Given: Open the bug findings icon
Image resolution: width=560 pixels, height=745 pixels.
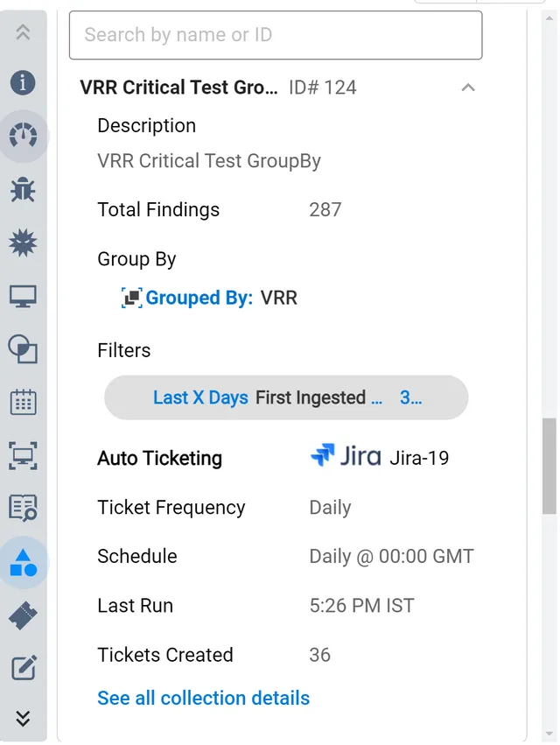Looking at the screenshot, I should [23, 190].
